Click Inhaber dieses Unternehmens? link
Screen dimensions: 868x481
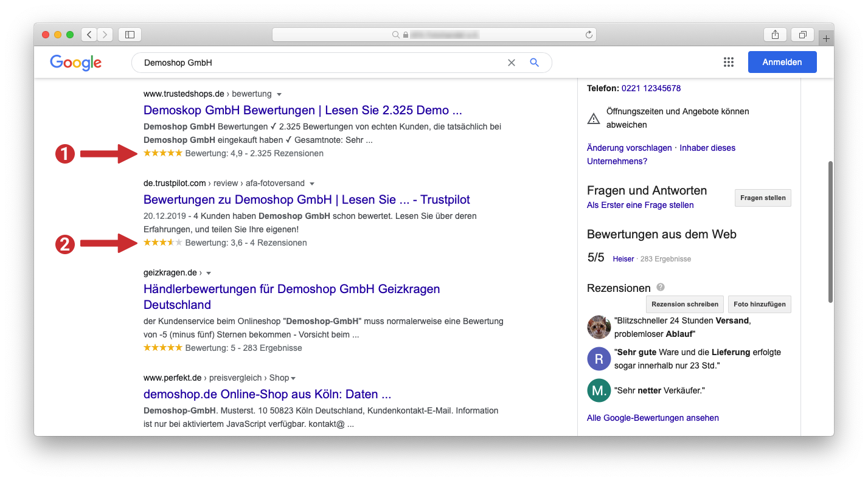(x=661, y=154)
